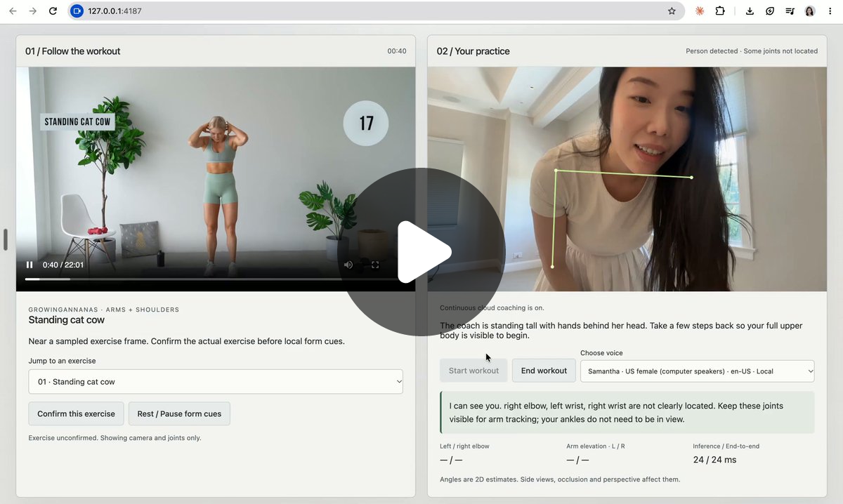Click the webcam practice feed
Viewport: 843px width, 504px height.
[x=627, y=179]
